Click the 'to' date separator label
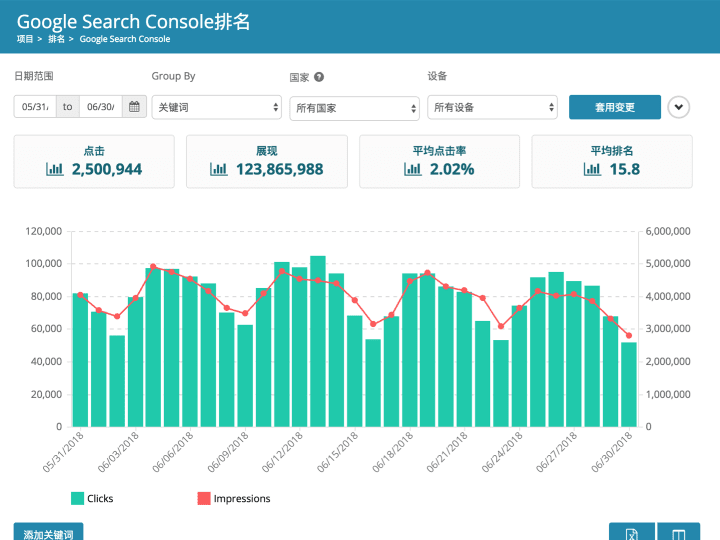 click(68, 107)
